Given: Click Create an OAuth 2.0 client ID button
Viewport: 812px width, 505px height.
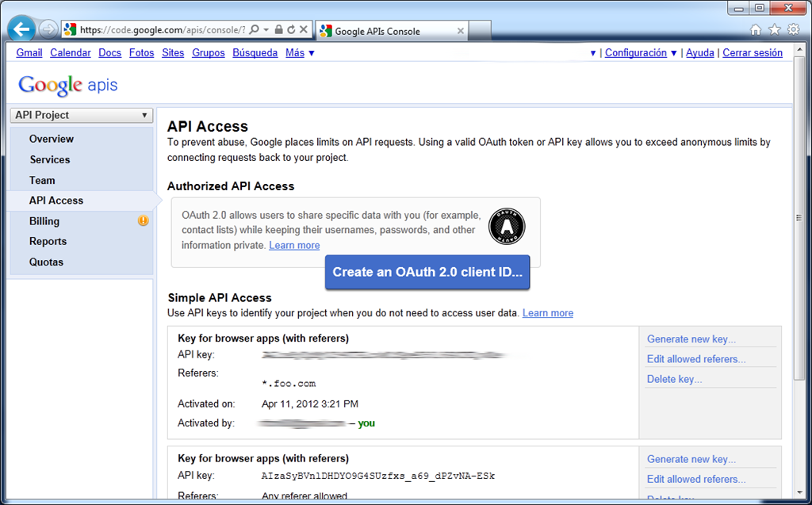Looking at the screenshot, I should tap(427, 272).
